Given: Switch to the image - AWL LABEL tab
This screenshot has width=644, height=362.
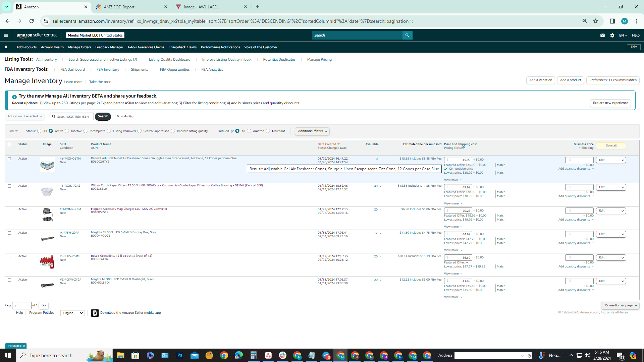Looking at the screenshot, I should tap(212, 7).
